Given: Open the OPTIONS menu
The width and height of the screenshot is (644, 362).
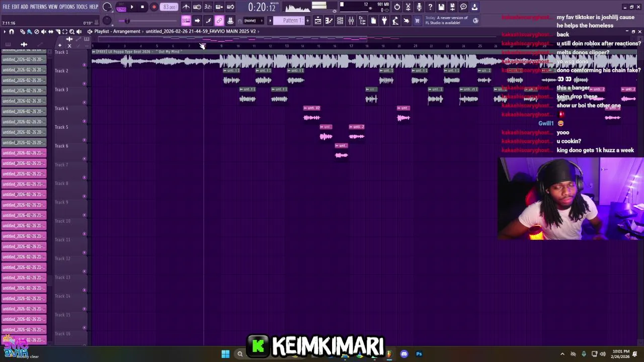Looking at the screenshot, I should (x=67, y=7).
